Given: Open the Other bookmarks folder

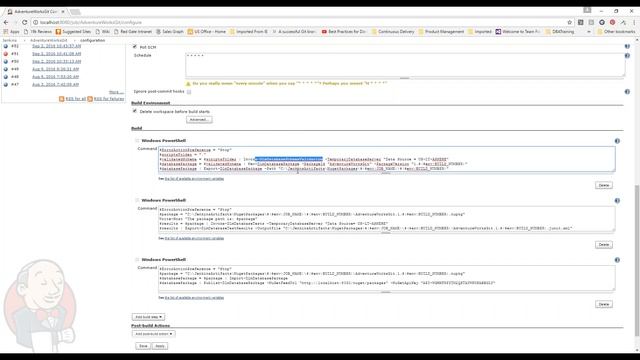Looking at the screenshot, I should (616, 31).
